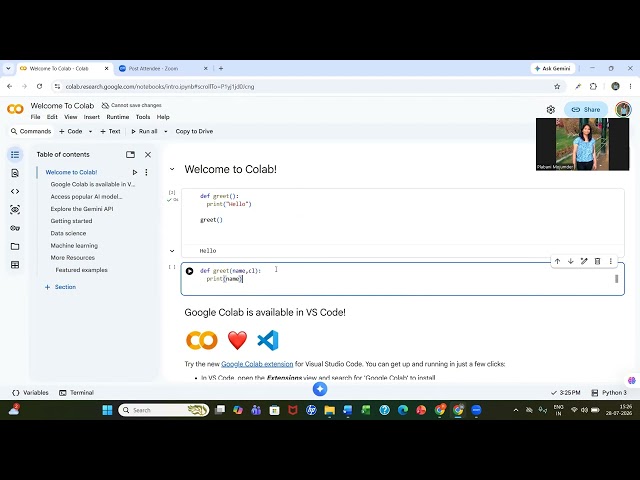Open the Windows Start menu
This screenshot has width=640, height=480.
click(x=107, y=410)
